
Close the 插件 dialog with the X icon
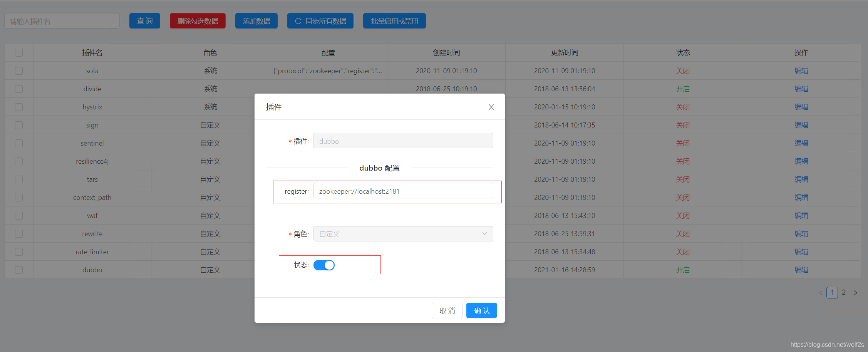click(491, 107)
